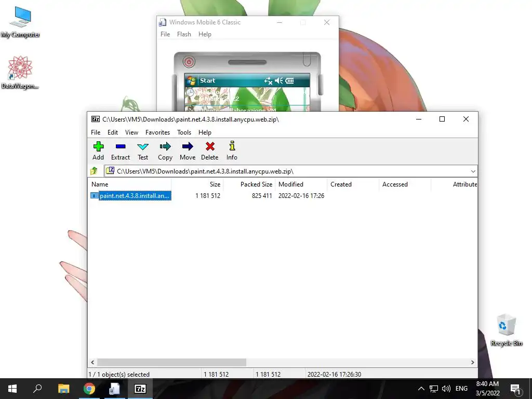Open the 7-Zip Edit menu
532x399 pixels.
tap(113, 132)
